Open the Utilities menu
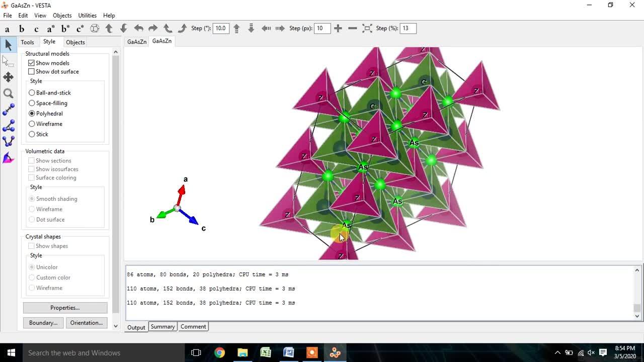644x362 pixels. (x=87, y=15)
